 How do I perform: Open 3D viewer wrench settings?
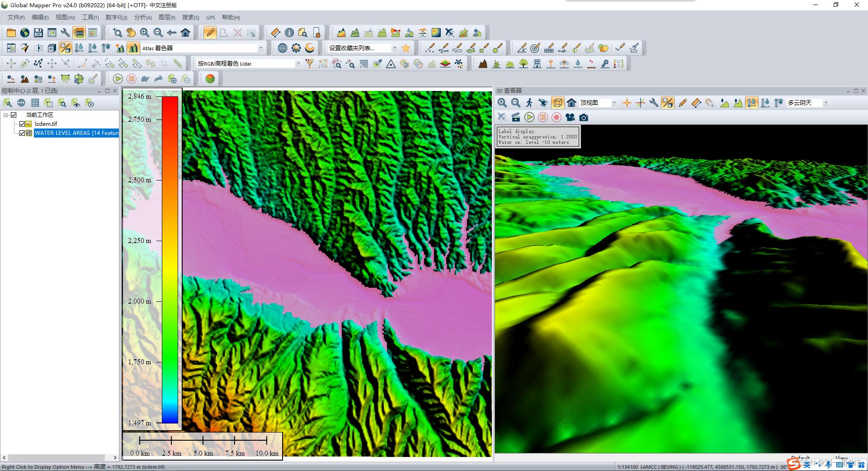tap(654, 103)
